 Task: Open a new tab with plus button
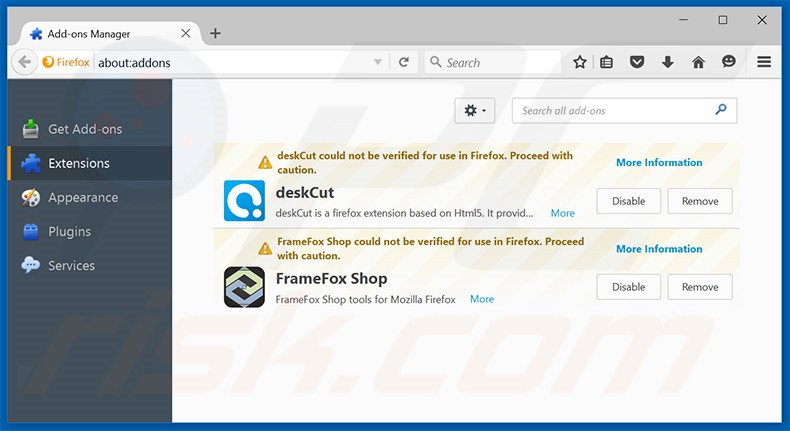(215, 33)
